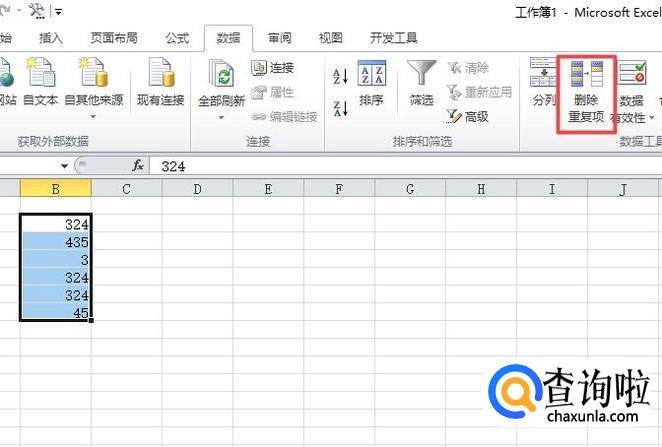The width and height of the screenshot is (662, 447).
Task: Click the Advanced filter (高级) button
Action: (467, 116)
